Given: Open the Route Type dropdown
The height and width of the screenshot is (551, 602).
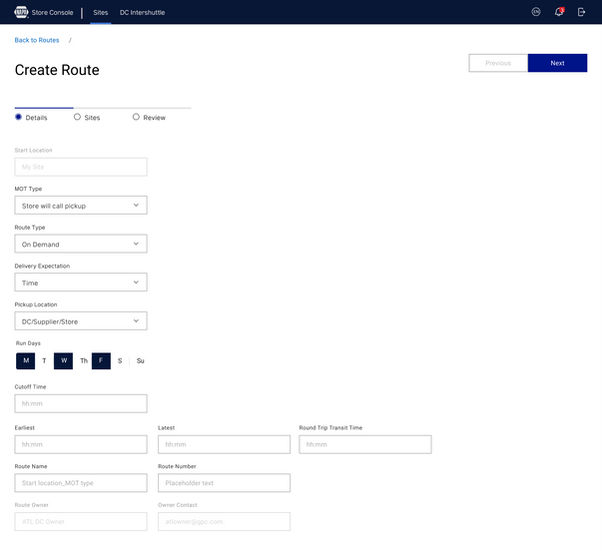Looking at the screenshot, I should tap(81, 244).
